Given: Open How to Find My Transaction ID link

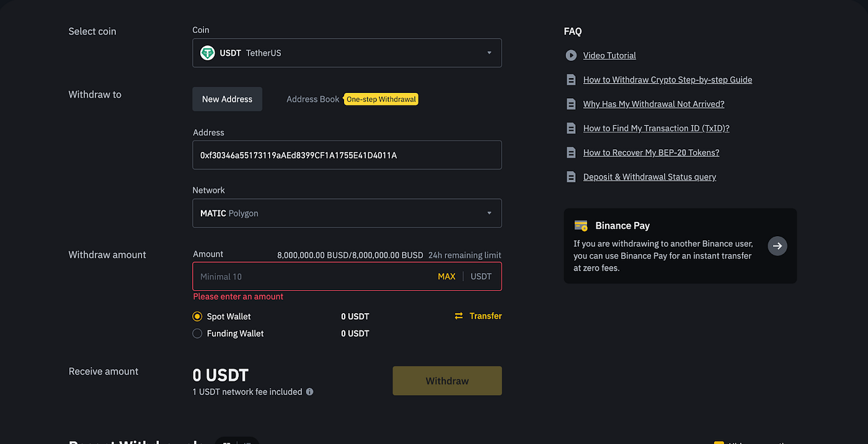Looking at the screenshot, I should pyautogui.click(x=656, y=128).
